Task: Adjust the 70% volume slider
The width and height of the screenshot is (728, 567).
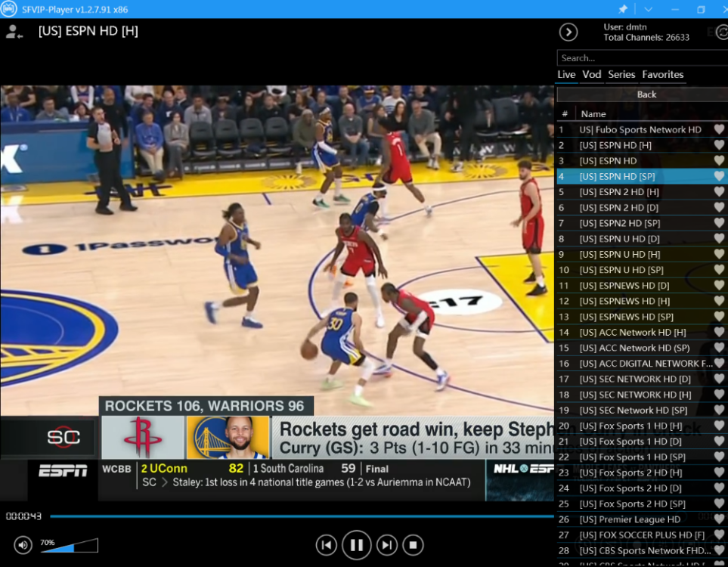Action: (70, 546)
